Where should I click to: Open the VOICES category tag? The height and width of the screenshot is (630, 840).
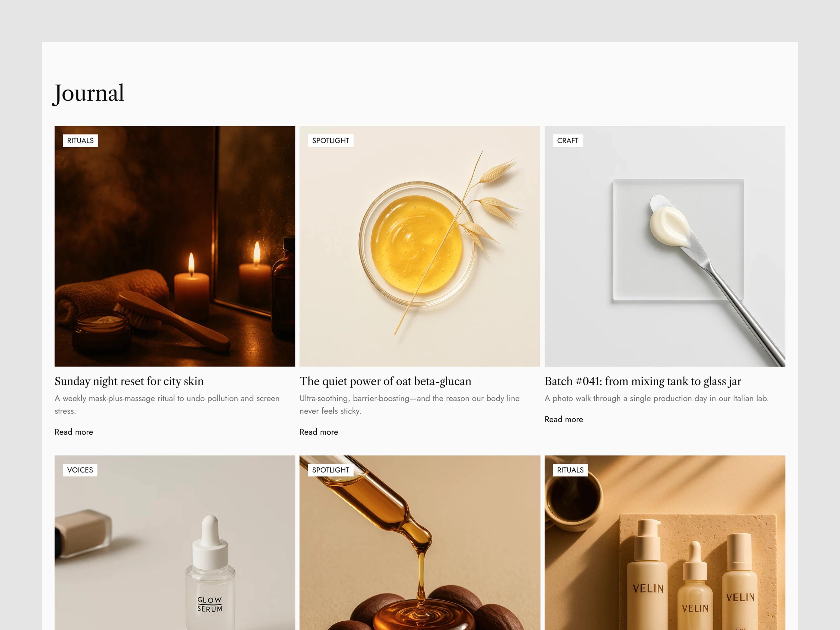click(x=80, y=470)
